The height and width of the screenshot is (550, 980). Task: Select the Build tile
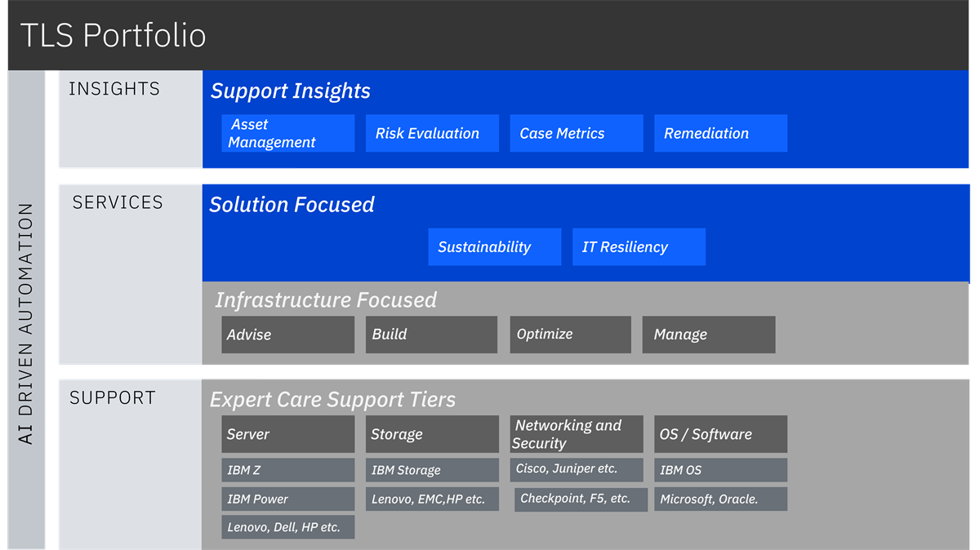click(x=431, y=335)
